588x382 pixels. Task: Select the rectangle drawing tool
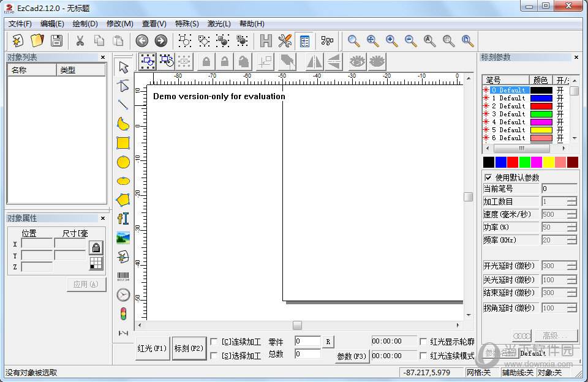[123, 143]
